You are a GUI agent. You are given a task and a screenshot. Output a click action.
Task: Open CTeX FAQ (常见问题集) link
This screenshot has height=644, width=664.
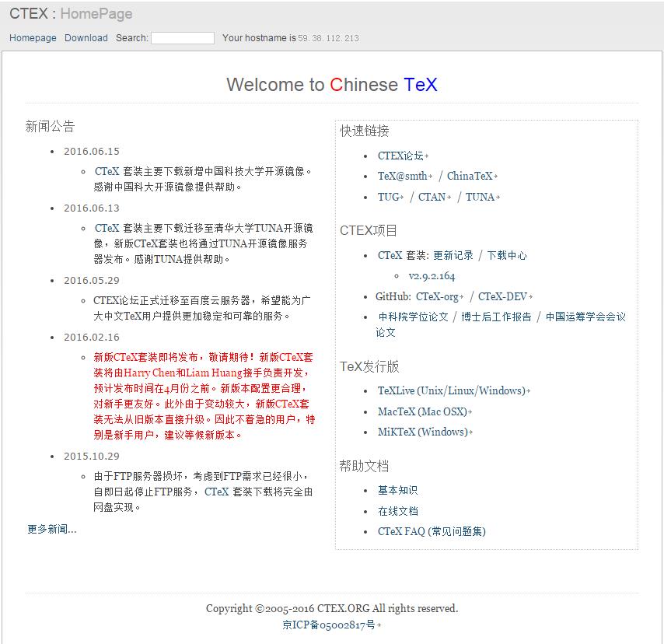432,531
